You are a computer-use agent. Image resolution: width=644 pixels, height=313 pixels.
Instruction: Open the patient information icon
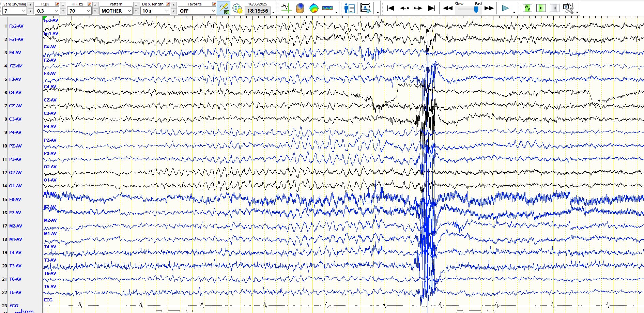pyautogui.click(x=349, y=8)
